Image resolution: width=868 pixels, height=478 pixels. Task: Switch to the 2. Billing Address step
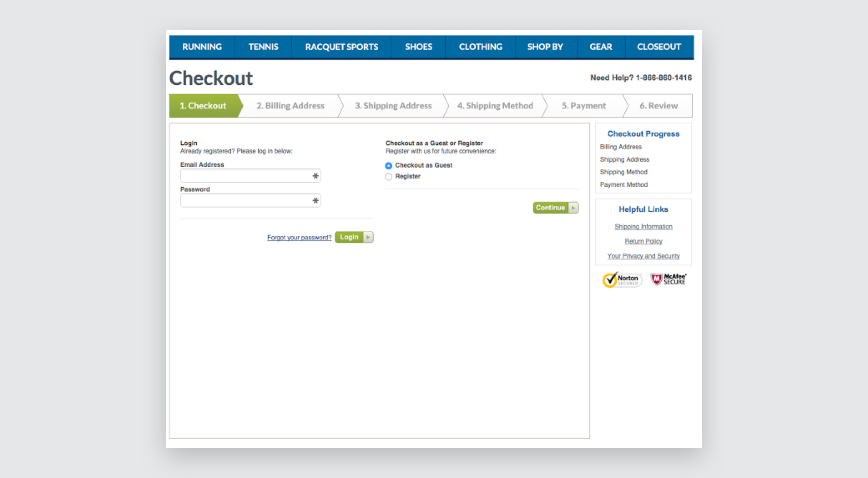[x=290, y=106]
